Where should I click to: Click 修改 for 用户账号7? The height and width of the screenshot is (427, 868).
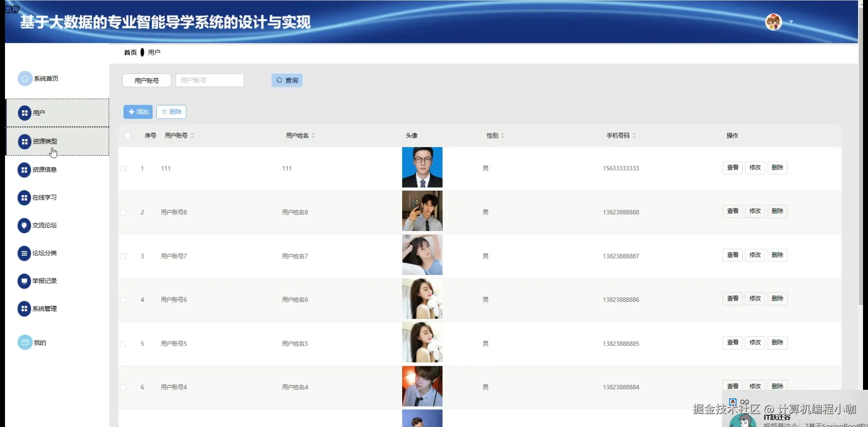click(755, 255)
